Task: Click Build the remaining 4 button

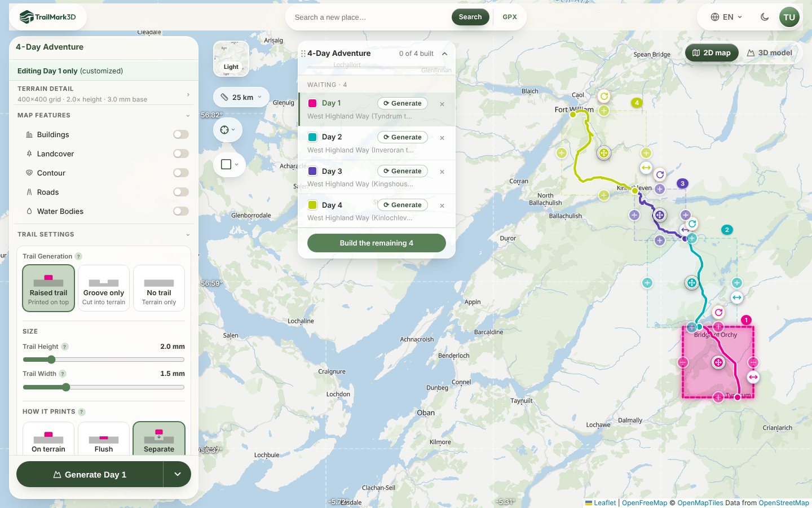Action: pyautogui.click(x=377, y=243)
